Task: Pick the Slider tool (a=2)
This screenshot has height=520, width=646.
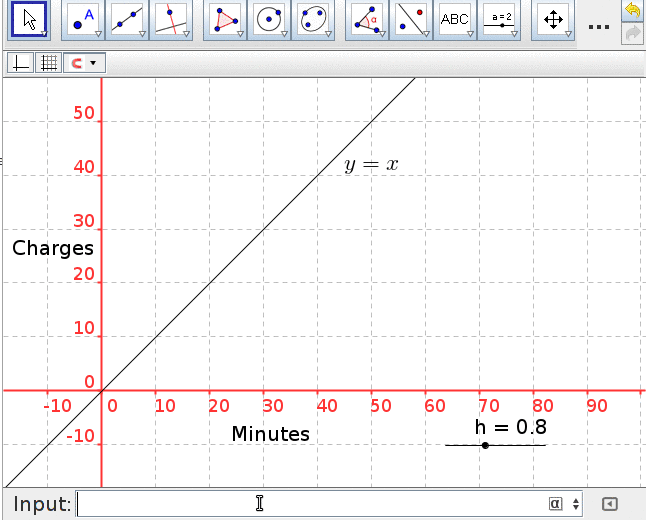Action: (500, 20)
